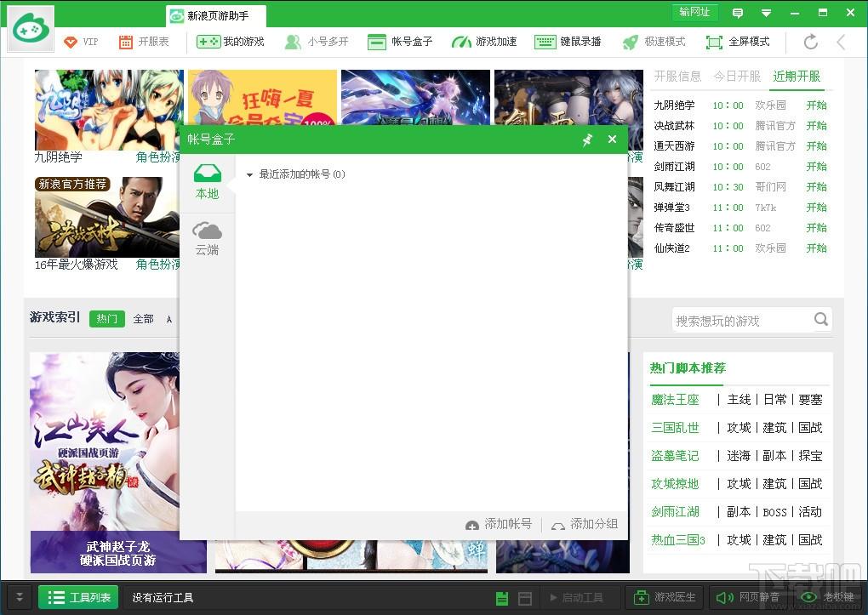The width and height of the screenshot is (868, 615).
Task: Select the 全部 game index filter
Action: [143, 319]
